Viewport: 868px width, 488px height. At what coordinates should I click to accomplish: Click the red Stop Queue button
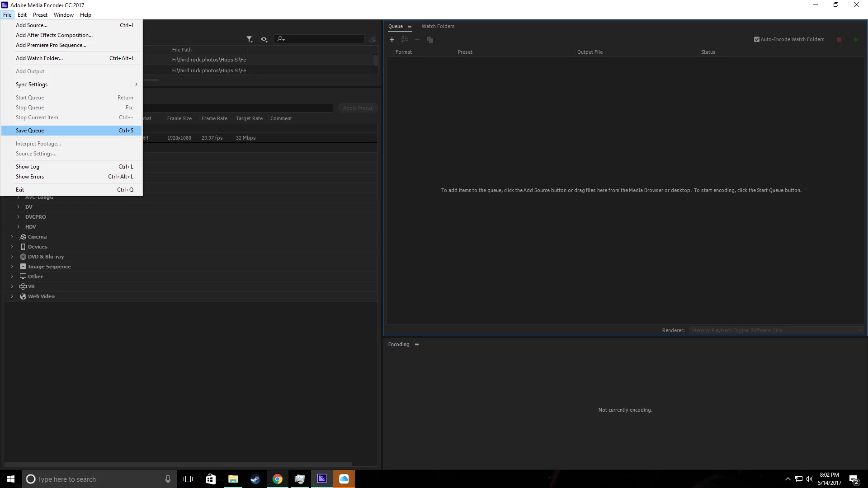coord(839,40)
